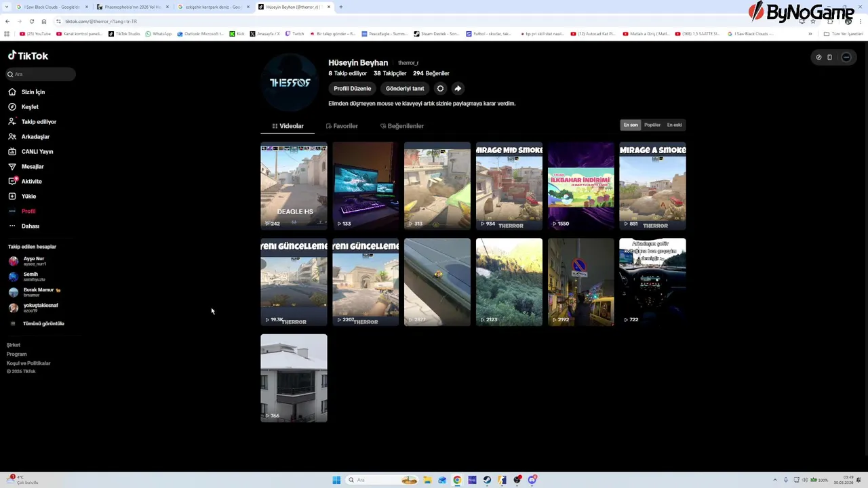Screen dimensions: 868x488
Task: Open the snowy house video with 766 views
Action: tap(294, 378)
